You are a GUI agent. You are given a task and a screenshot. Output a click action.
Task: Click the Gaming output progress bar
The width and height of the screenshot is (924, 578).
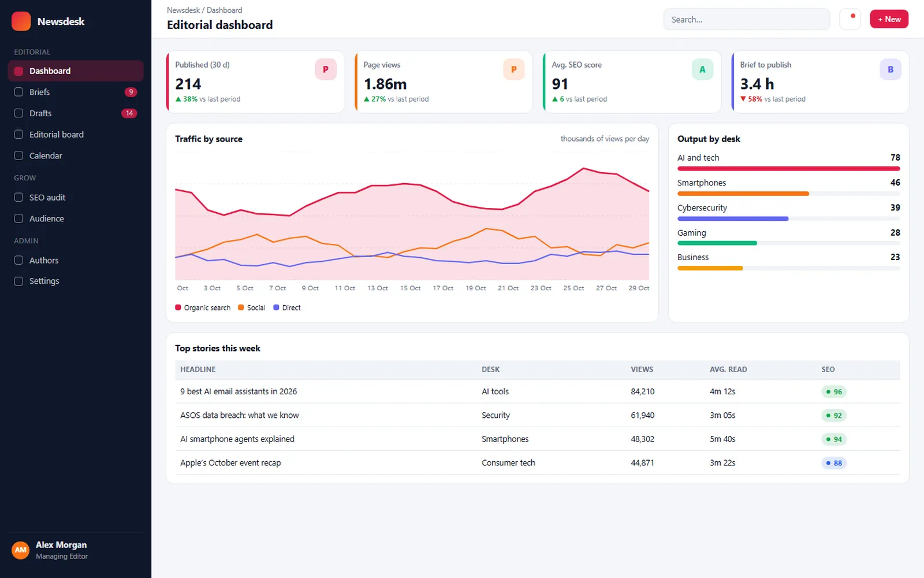tap(789, 243)
